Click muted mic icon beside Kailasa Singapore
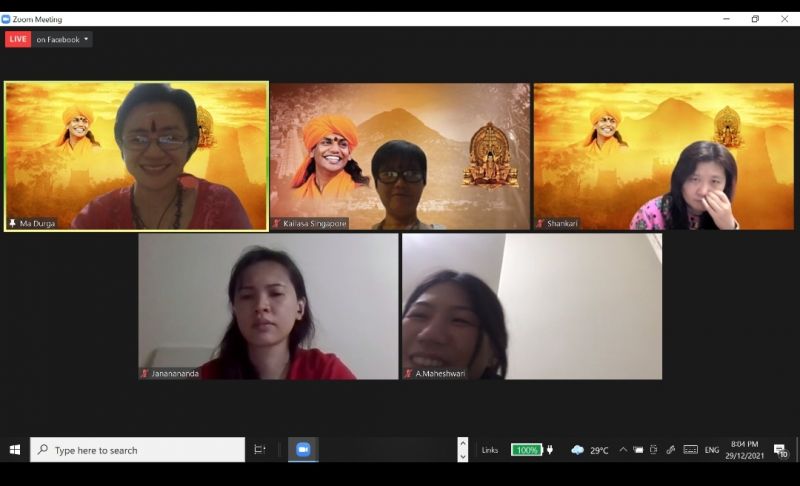This screenshot has height=486, width=800. [277, 223]
